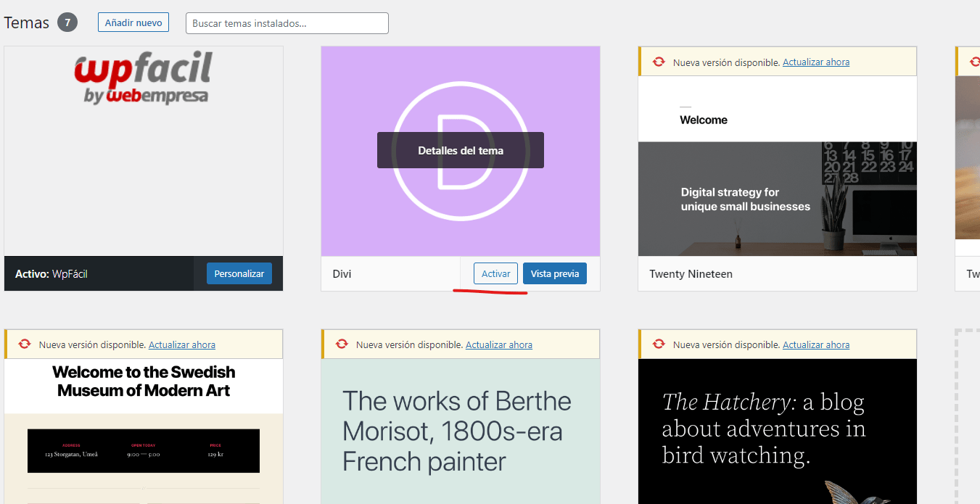Open the Berthe Morisot theme screenshot
This screenshot has width=980, height=504.
click(x=461, y=431)
